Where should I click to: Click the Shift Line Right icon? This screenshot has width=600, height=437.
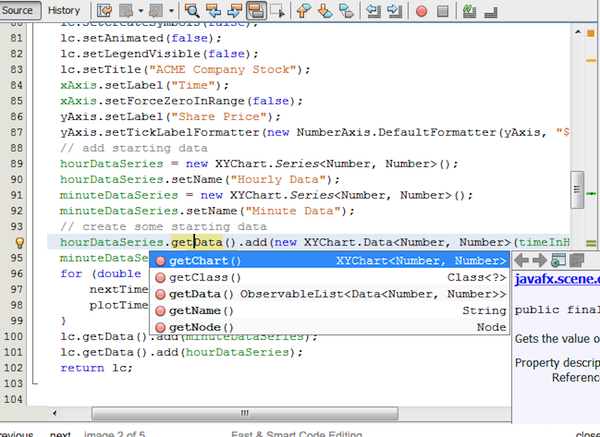tap(396, 11)
